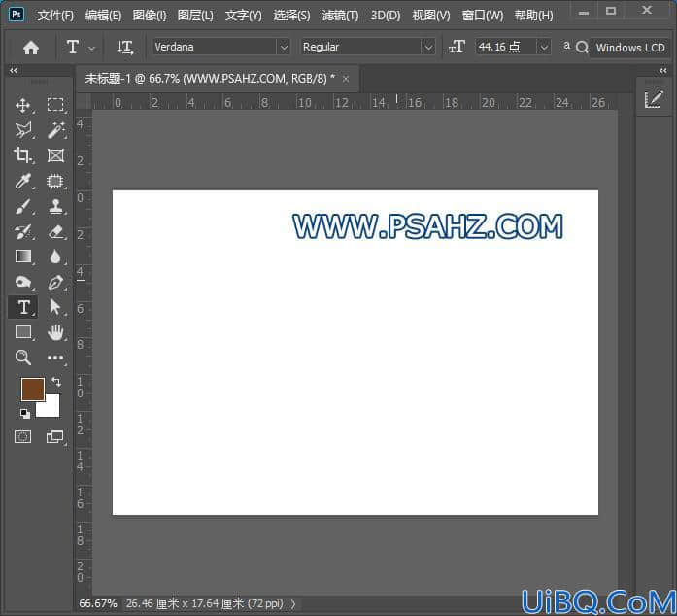677x616 pixels.
Task: Select the Eyedropper tool
Action: (x=23, y=181)
